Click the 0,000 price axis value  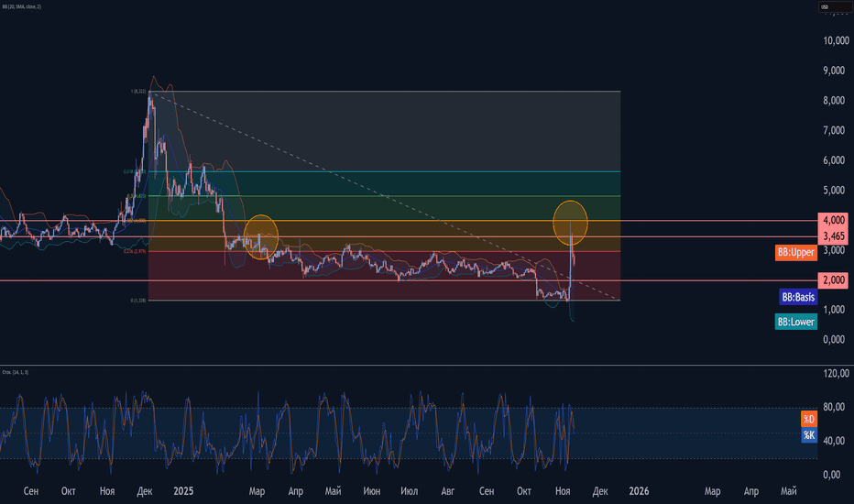pos(833,339)
